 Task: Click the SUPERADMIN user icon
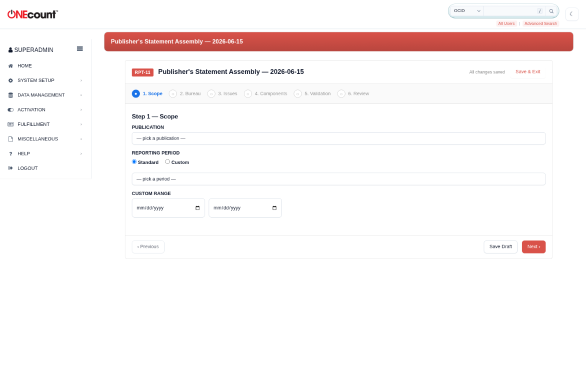10,50
